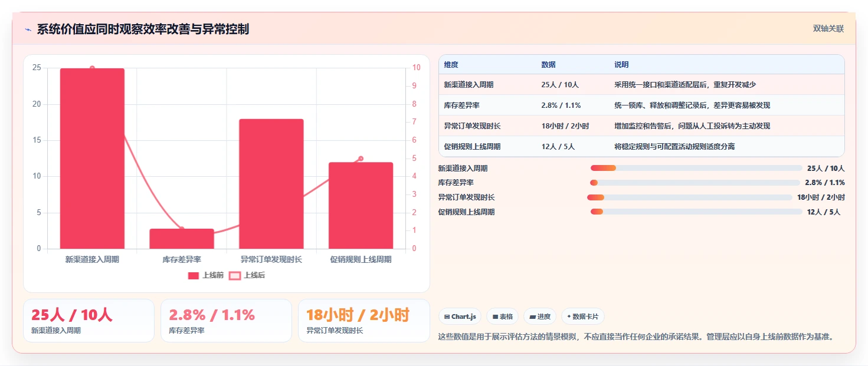The width and height of the screenshot is (868, 366).
Task: Click the 异常订单发现时长 progress bar
Action: pos(689,197)
